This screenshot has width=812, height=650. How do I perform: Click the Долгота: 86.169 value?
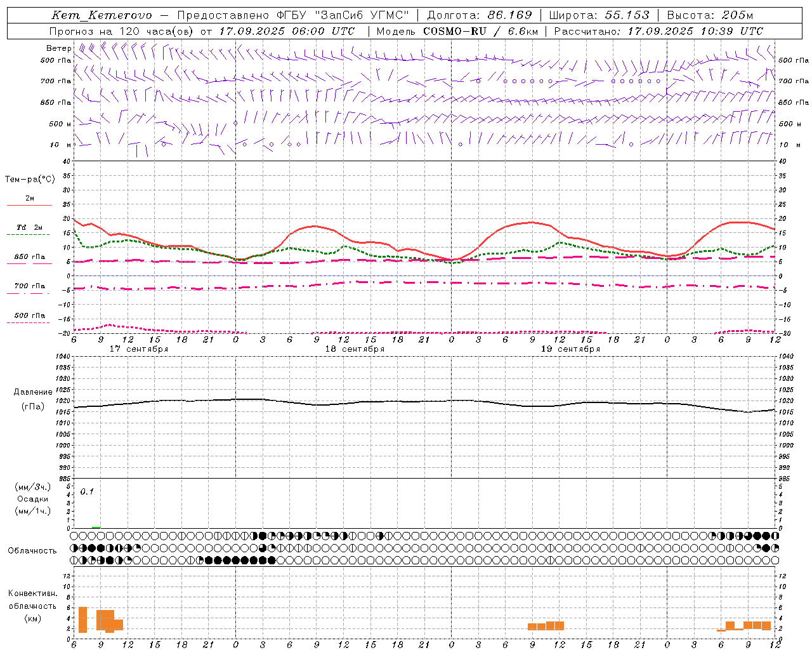[480, 15]
